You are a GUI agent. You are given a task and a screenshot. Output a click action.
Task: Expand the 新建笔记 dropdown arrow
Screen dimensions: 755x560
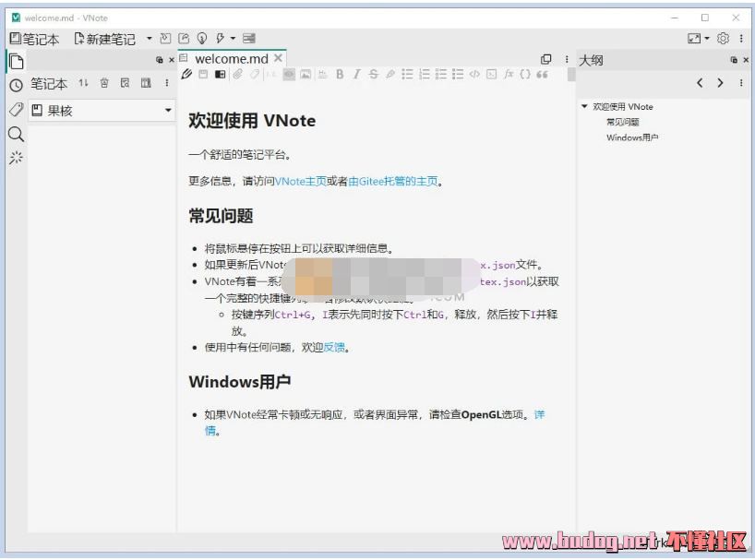(150, 39)
